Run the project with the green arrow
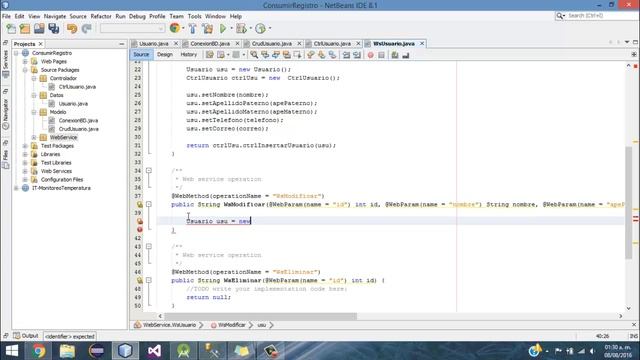Image resolution: width=640 pixels, height=360 pixels. pos(223,29)
